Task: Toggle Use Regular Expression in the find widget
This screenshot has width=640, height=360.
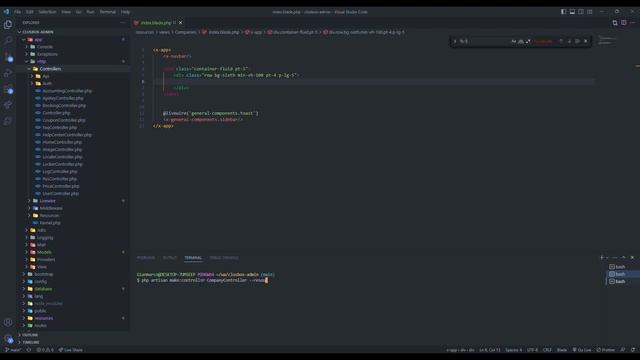Action: point(528,41)
